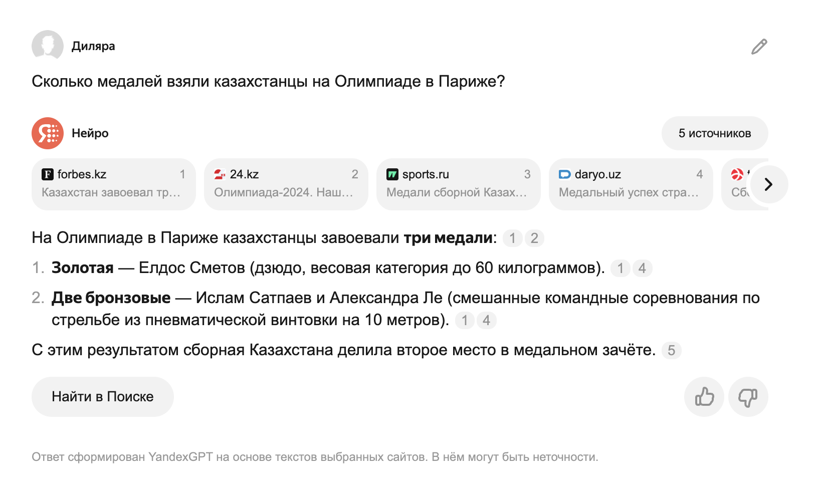Click citation 1 after 'три медали'
The image size is (819, 504).
(x=512, y=238)
